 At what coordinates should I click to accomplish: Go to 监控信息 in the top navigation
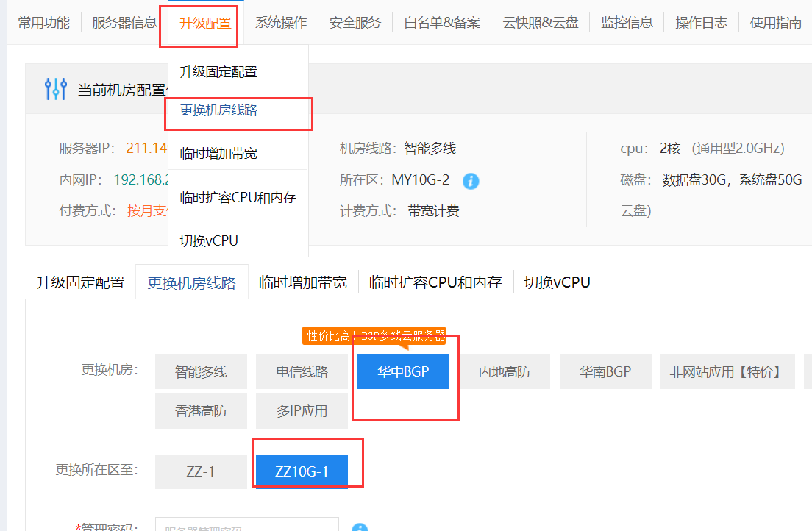[627, 23]
